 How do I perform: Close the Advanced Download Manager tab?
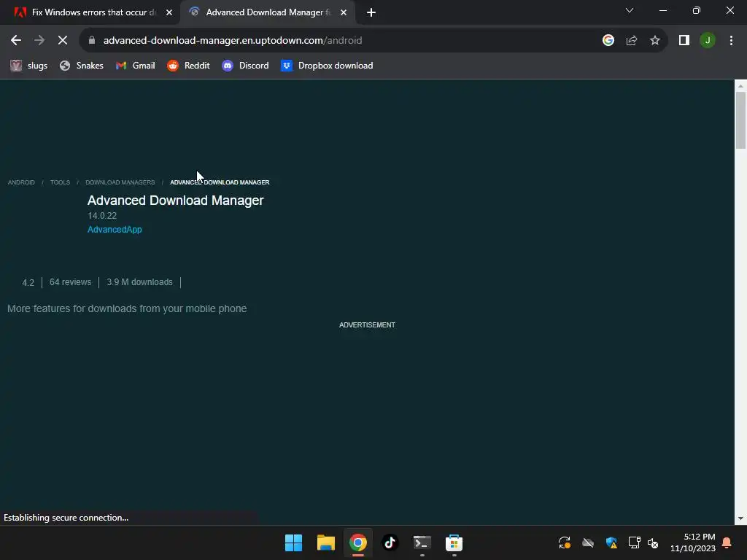[x=344, y=13]
